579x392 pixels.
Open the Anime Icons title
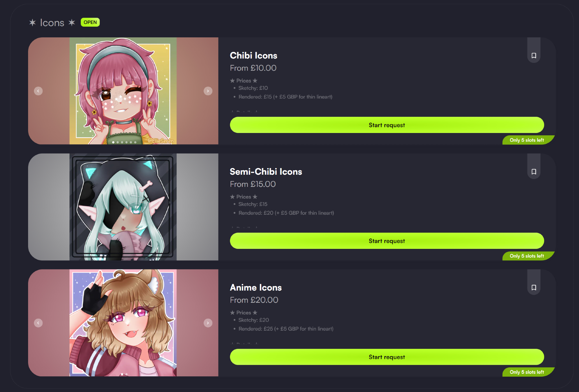pos(256,287)
